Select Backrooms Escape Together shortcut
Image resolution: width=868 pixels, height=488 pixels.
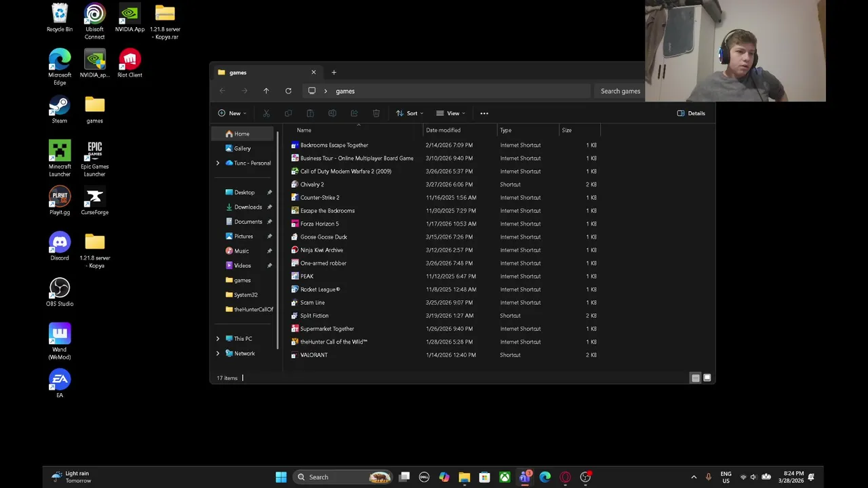point(334,145)
